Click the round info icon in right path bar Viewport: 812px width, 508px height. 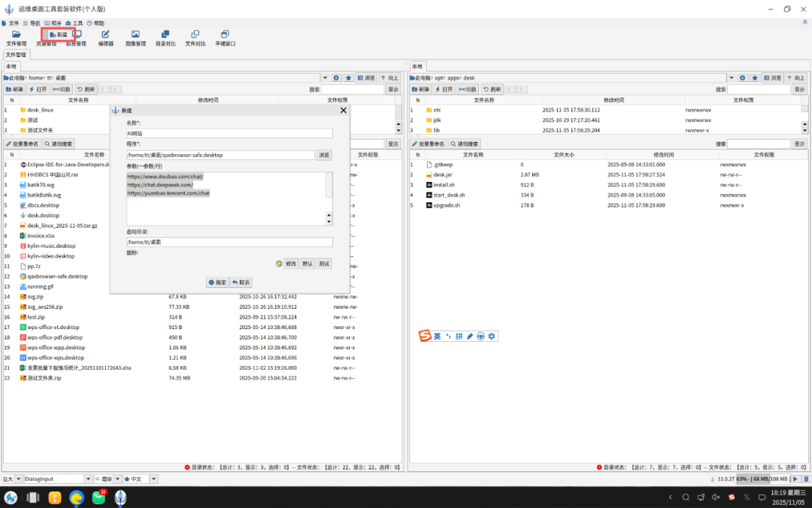[x=742, y=77]
